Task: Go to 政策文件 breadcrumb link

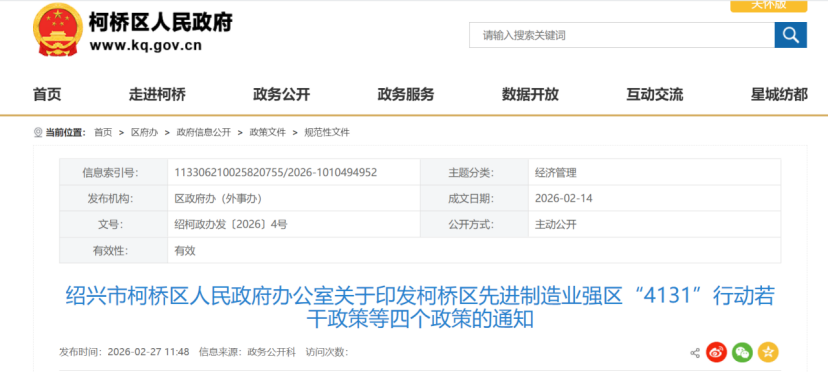Action: click(x=268, y=133)
